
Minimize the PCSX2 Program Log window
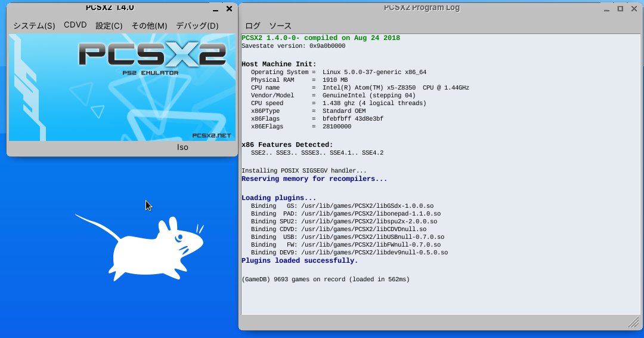(606, 9)
